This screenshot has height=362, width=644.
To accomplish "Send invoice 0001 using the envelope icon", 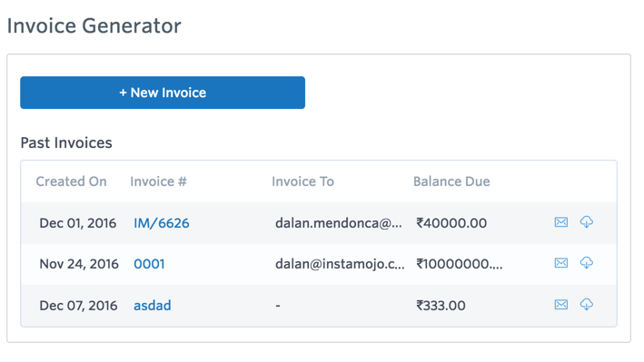I will point(561,263).
